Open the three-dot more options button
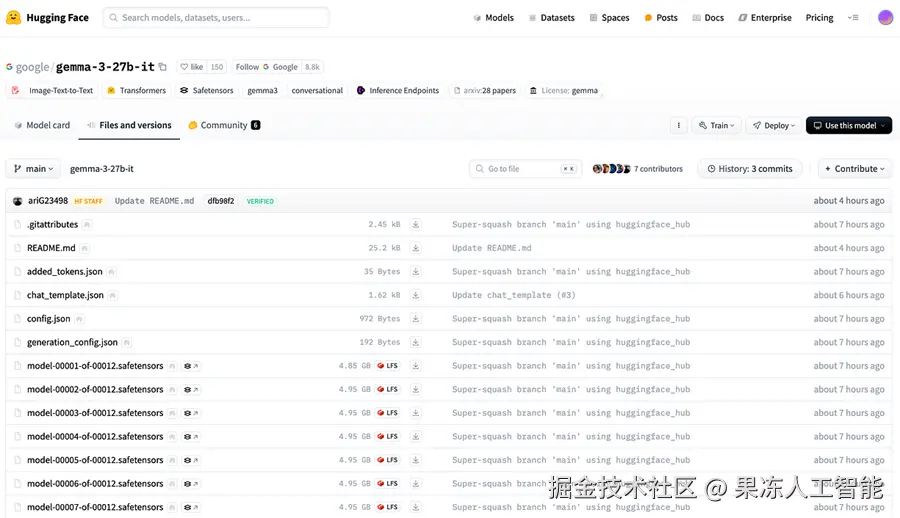 (x=678, y=125)
